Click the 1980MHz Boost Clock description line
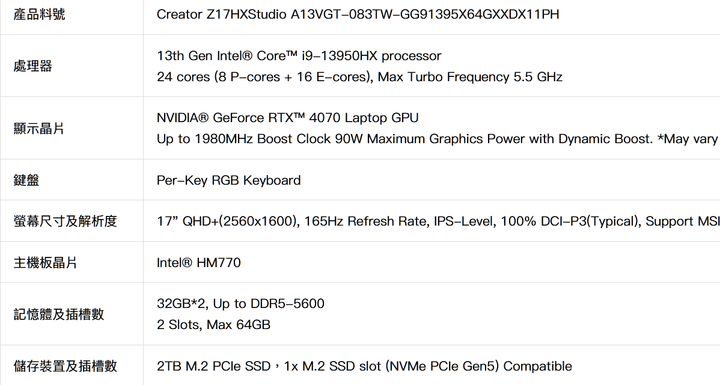Screen dimensions: 720x385 (438, 139)
